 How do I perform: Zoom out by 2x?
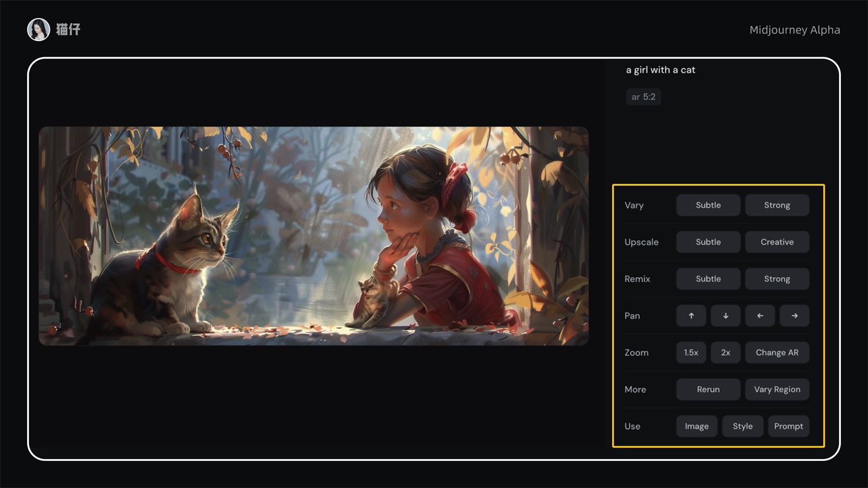(x=726, y=353)
